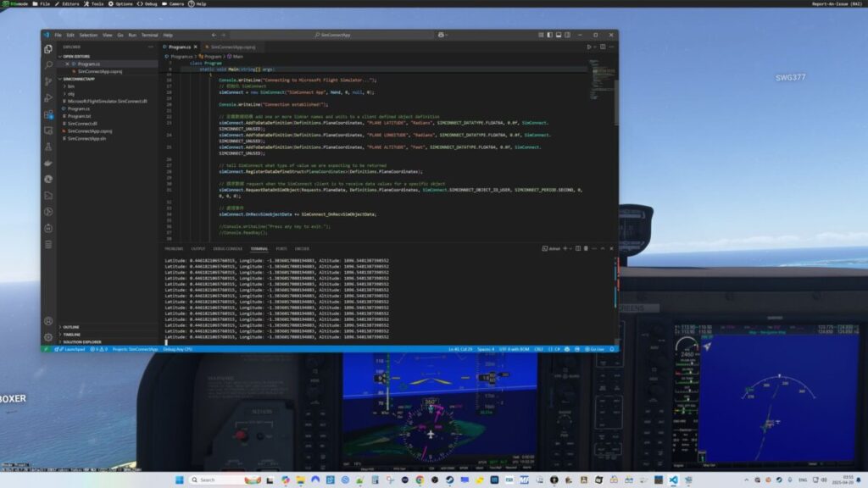
Task: Click the Run code play icon in the editor toolbar
Action: click(x=589, y=47)
